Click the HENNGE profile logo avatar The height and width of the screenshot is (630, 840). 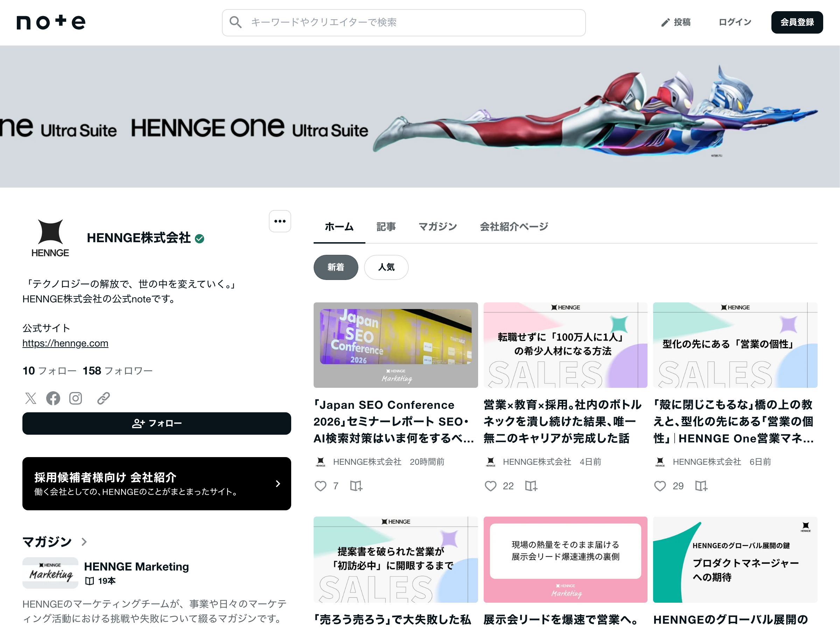pos(50,238)
